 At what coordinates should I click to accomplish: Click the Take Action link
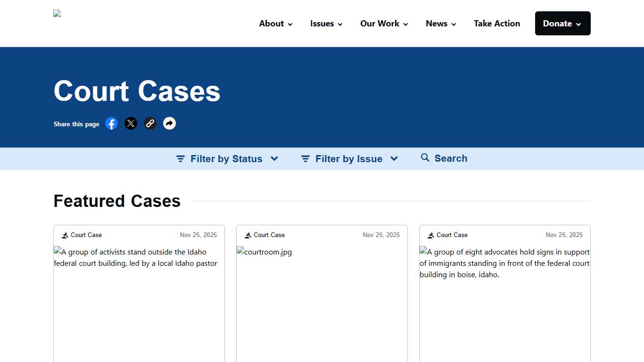[497, 23]
